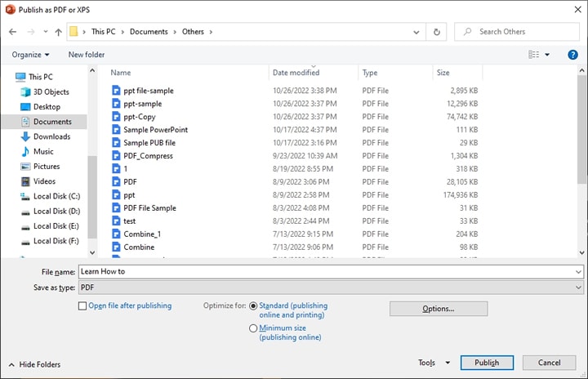Expand the Save as type dropdown

tap(579, 288)
